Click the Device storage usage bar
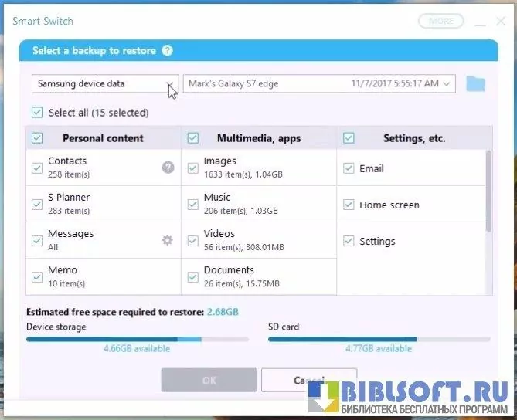 [138, 339]
